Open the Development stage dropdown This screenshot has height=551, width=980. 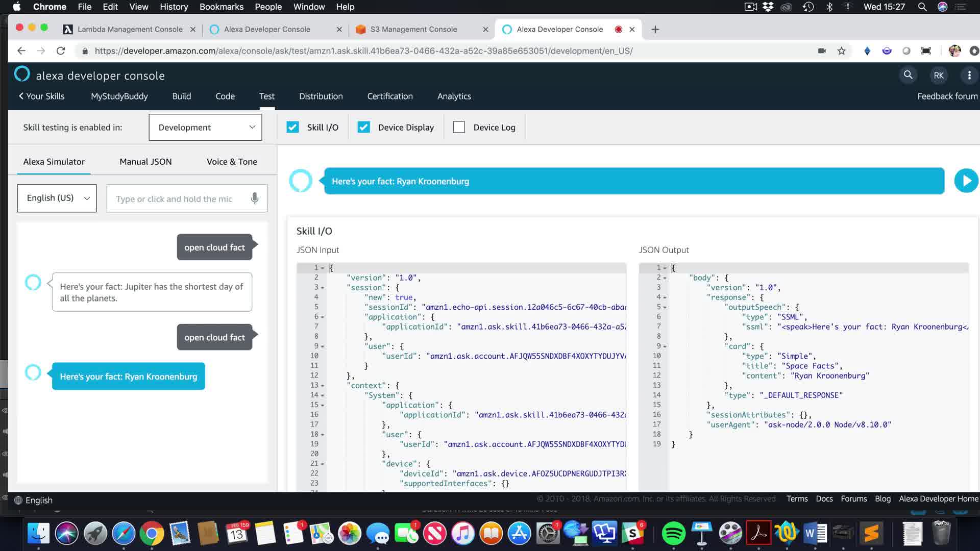(205, 128)
